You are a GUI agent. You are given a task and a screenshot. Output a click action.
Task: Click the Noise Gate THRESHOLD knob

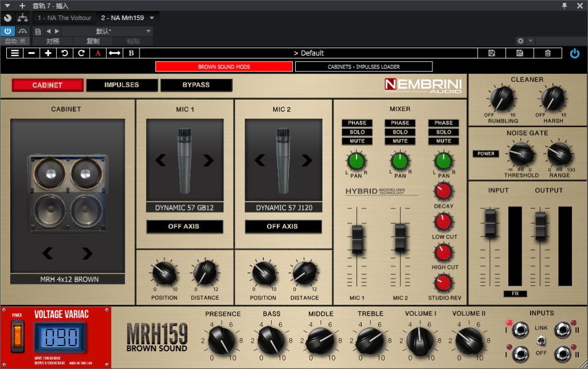pos(521,154)
